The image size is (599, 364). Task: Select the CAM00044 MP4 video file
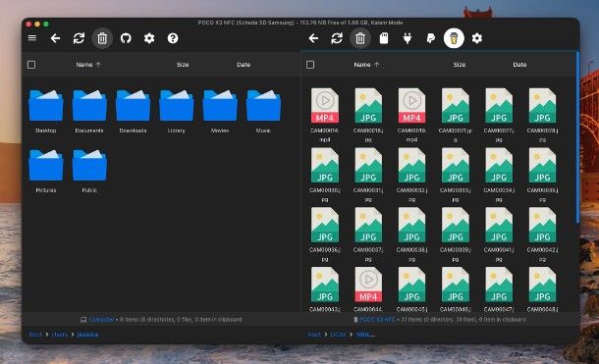[368, 289]
